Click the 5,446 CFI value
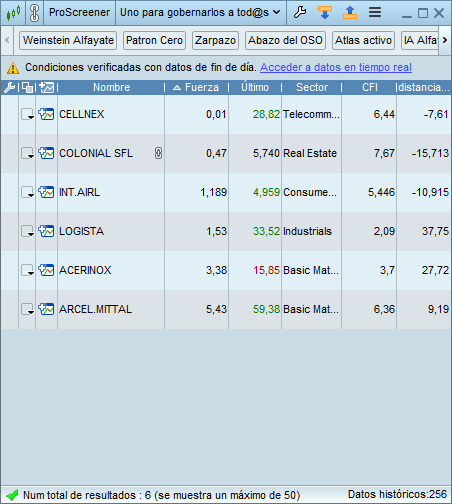 tap(381, 192)
